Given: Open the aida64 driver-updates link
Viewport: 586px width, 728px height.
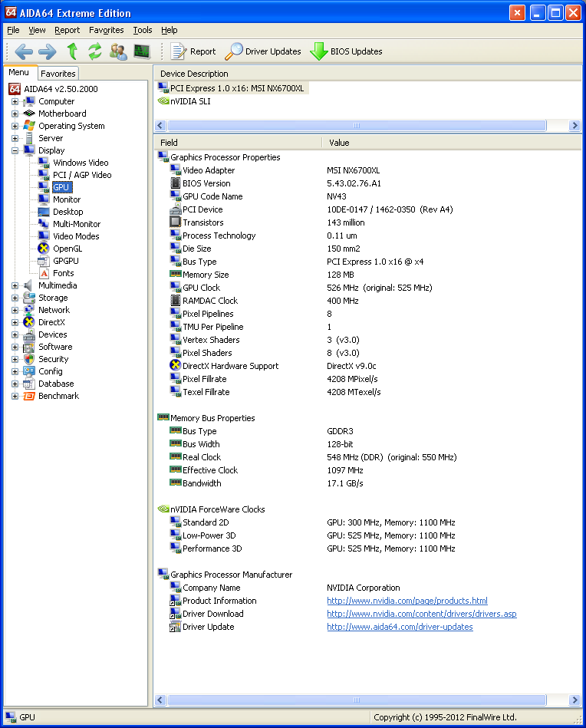Looking at the screenshot, I should click(400, 626).
